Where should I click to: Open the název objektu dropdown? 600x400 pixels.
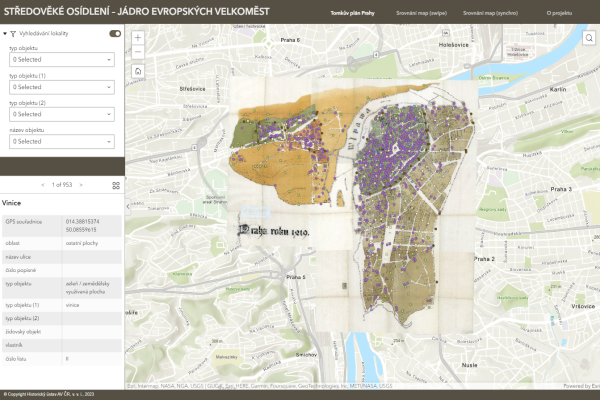click(62, 142)
